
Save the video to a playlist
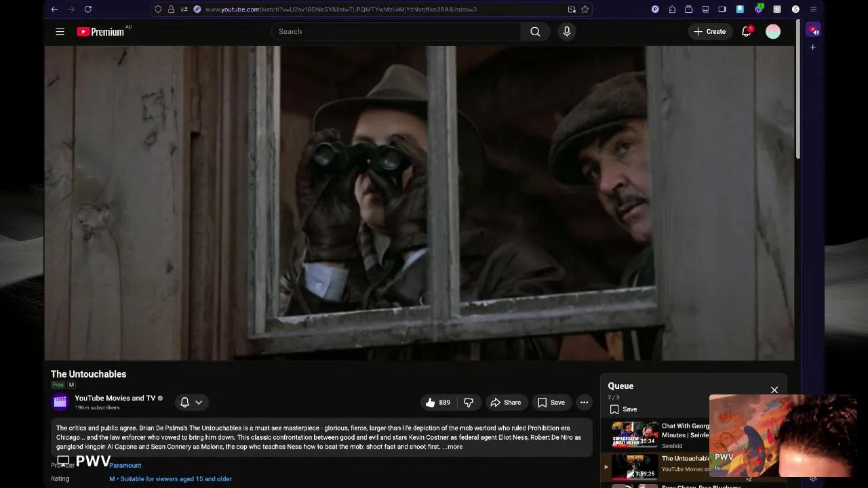click(551, 403)
